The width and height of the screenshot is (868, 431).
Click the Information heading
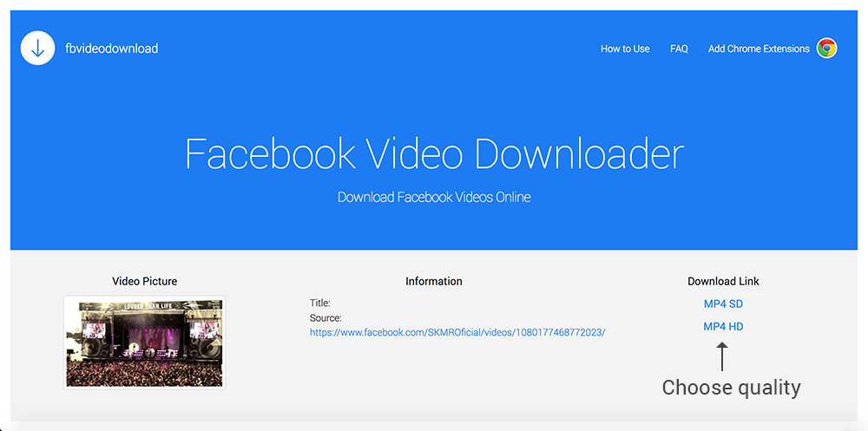coord(433,281)
